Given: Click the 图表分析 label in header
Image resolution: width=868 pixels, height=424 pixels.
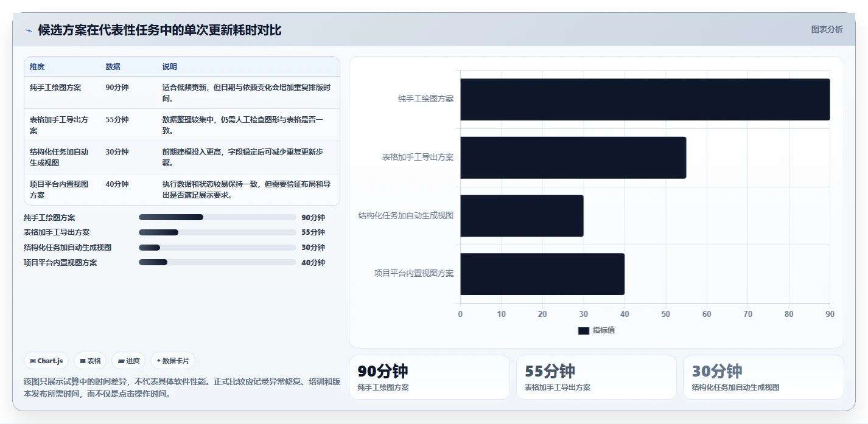Looking at the screenshot, I should point(827,29).
